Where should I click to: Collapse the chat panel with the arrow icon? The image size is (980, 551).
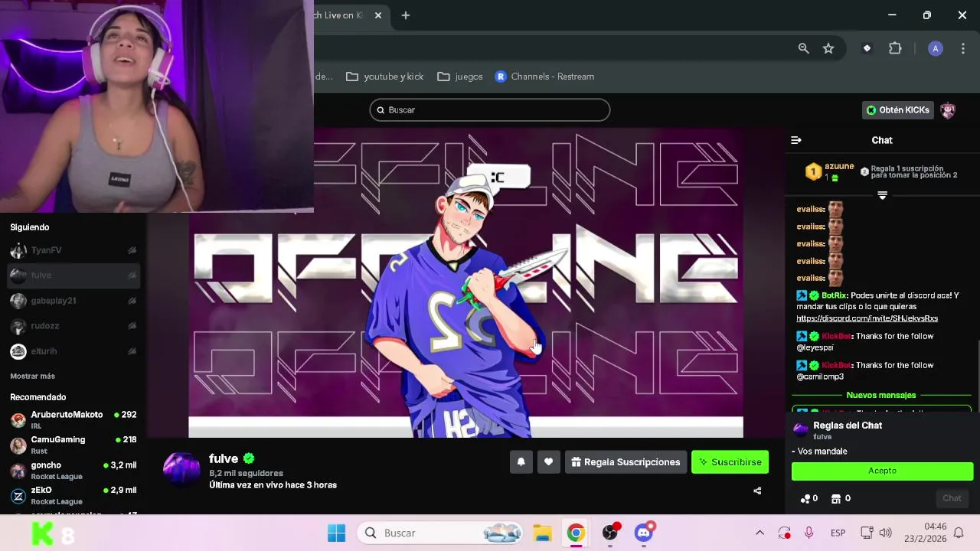point(796,140)
